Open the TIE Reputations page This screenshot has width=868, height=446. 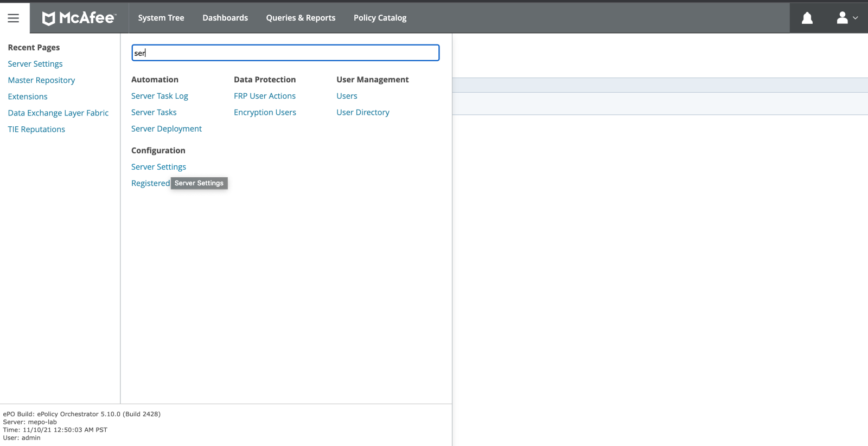pos(36,129)
